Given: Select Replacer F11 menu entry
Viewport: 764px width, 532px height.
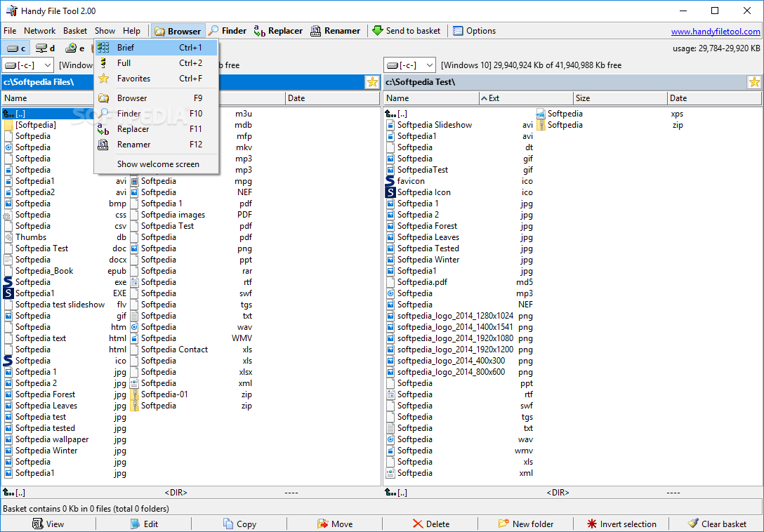Looking at the screenshot, I should click(x=156, y=129).
